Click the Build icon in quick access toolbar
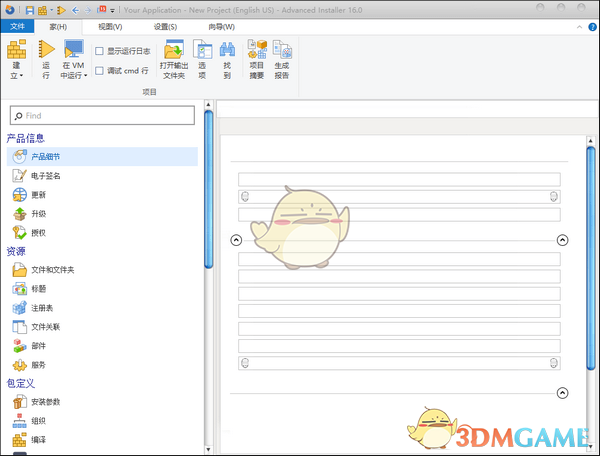The image size is (600, 456). pyautogui.click(x=42, y=10)
